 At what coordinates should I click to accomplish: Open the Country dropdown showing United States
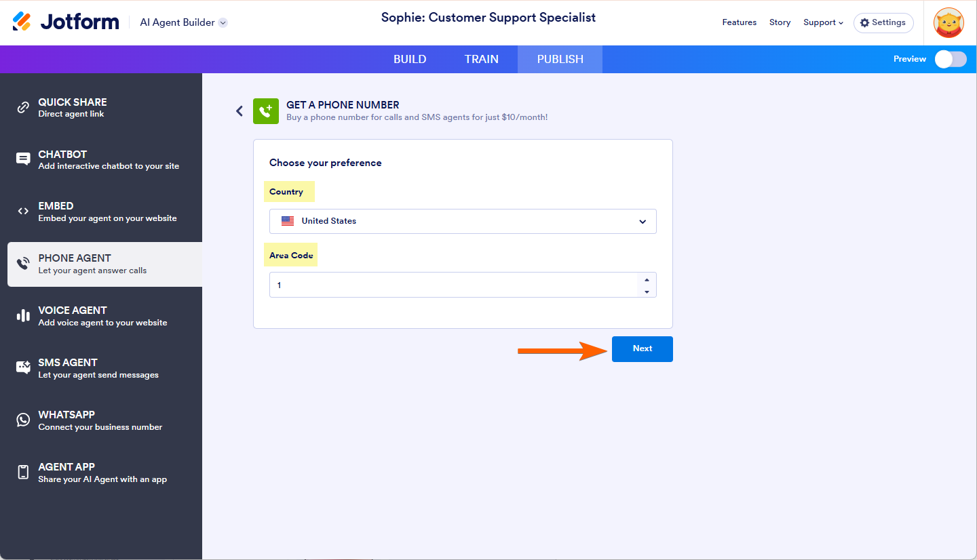tap(463, 221)
